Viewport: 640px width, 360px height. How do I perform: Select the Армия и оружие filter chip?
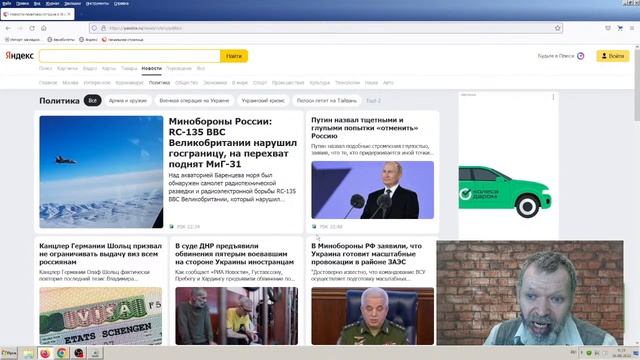pyautogui.click(x=128, y=100)
